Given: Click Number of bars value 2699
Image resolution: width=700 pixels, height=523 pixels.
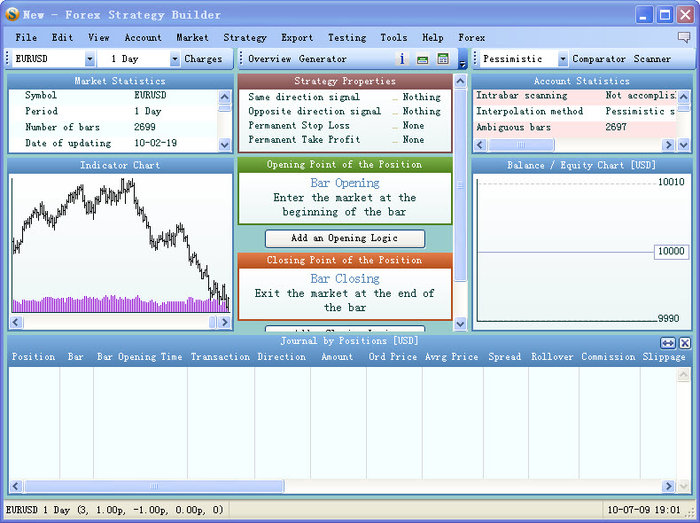Looking at the screenshot, I should coord(145,127).
